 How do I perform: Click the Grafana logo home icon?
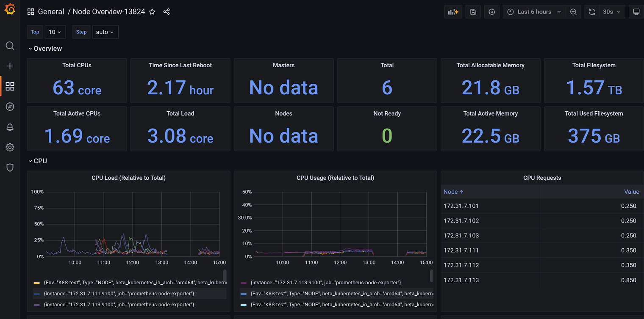(x=10, y=10)
